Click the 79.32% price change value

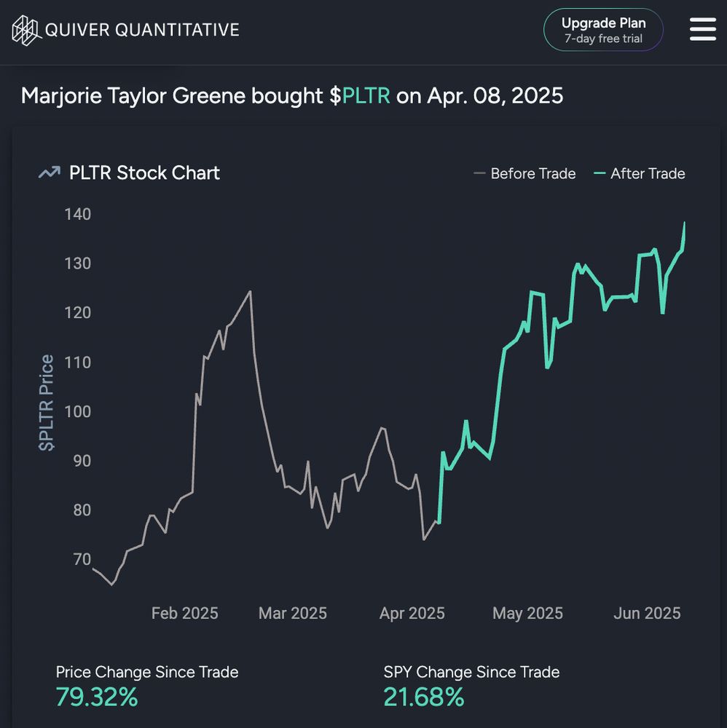pos(97,697)
